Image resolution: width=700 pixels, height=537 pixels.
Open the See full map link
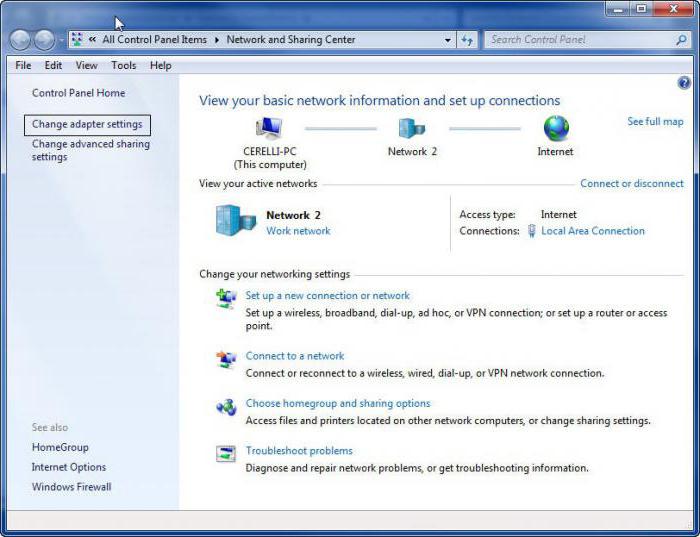(655, 121)
